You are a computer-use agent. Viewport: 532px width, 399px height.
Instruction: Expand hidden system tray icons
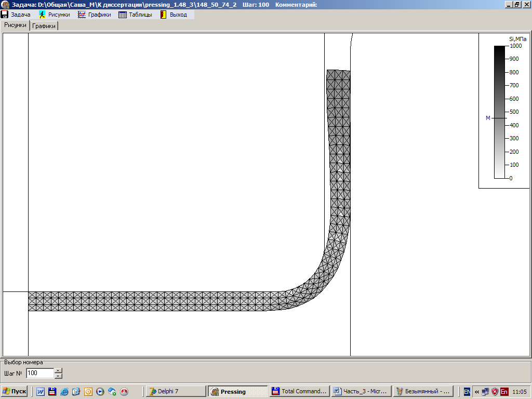(477, 392)
